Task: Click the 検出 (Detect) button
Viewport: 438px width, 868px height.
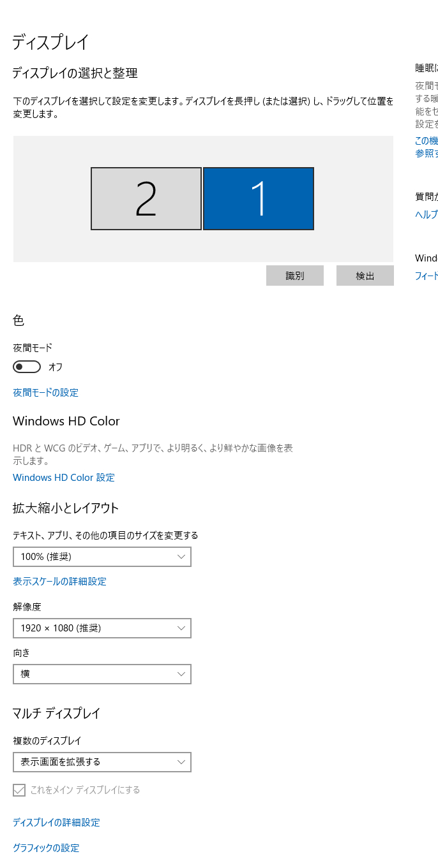Action: point(365,276)
